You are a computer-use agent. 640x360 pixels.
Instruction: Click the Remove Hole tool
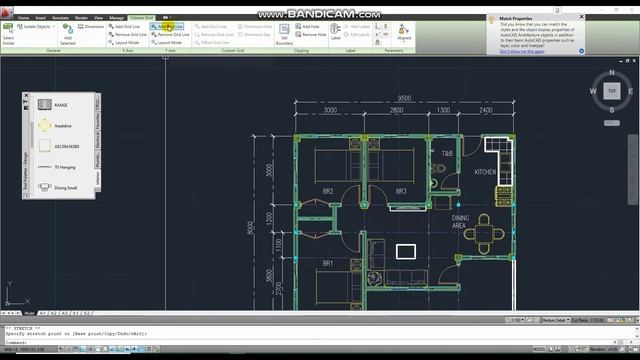[x=311, y=35]
